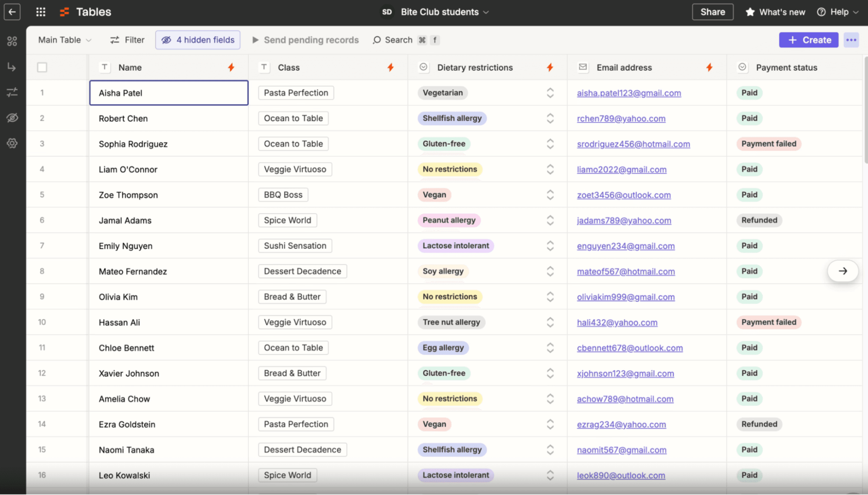
Task: Select the Liam O'Connor name cell
Action: tap(169, 169)
